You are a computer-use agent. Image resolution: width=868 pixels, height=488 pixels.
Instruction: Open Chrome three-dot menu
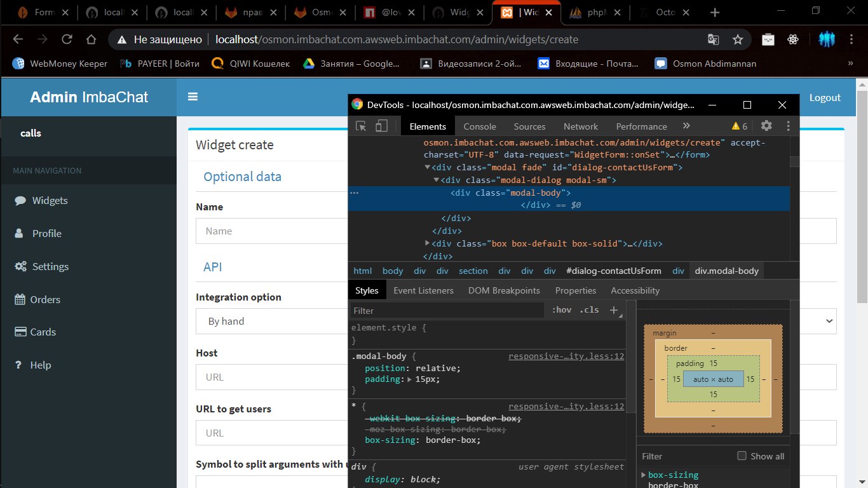point(852,39)
